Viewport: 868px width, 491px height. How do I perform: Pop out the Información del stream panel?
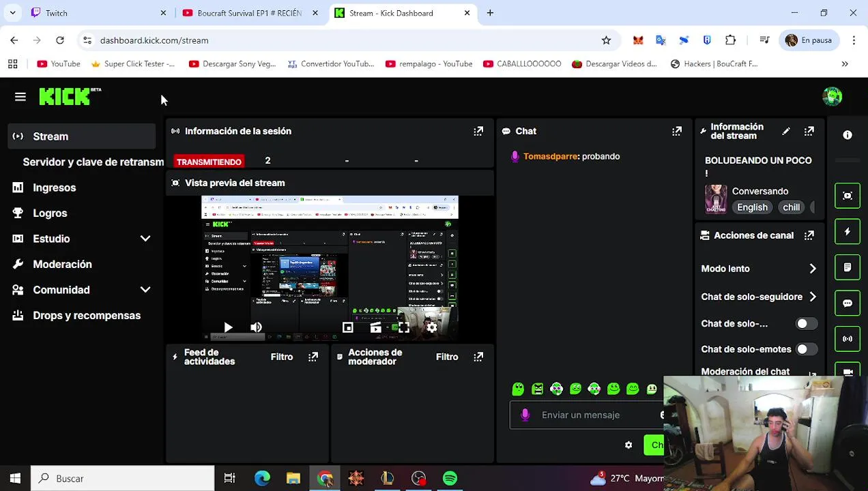(x=809, y=131)
